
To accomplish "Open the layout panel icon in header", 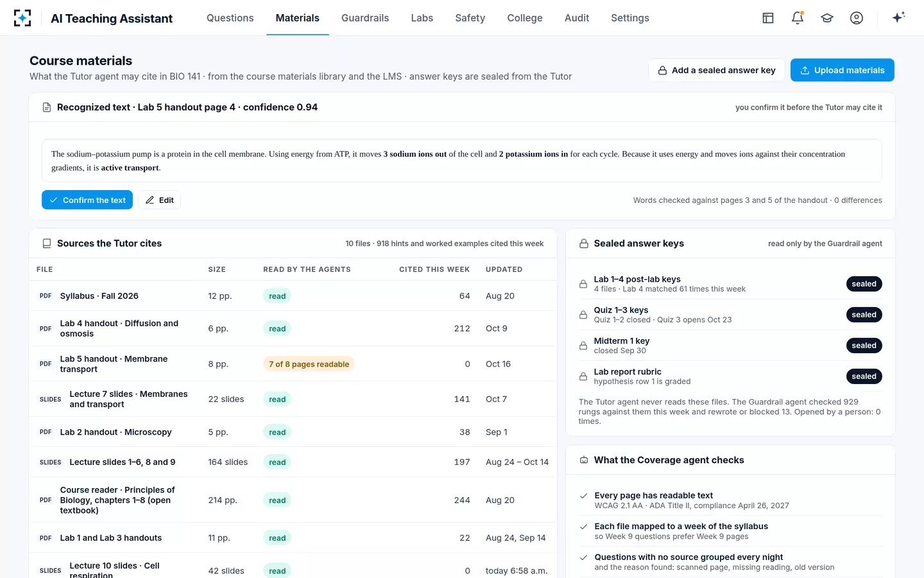I will click(x=768, y=18).
